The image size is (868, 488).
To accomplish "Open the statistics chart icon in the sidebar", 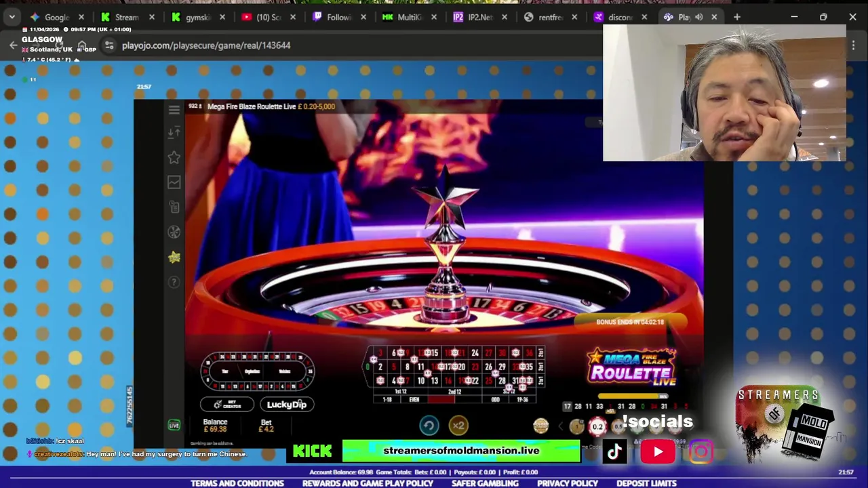I will [x=174, y=182].
